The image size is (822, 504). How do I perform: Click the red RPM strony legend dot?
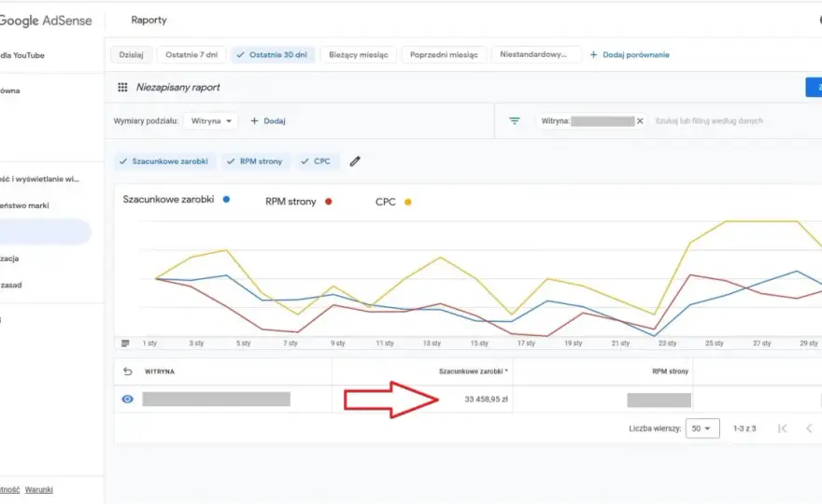[329, 202]
